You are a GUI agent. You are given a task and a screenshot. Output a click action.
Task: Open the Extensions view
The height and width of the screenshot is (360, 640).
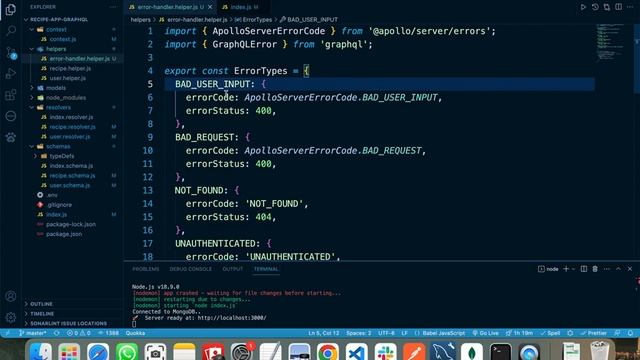(11, 95)
